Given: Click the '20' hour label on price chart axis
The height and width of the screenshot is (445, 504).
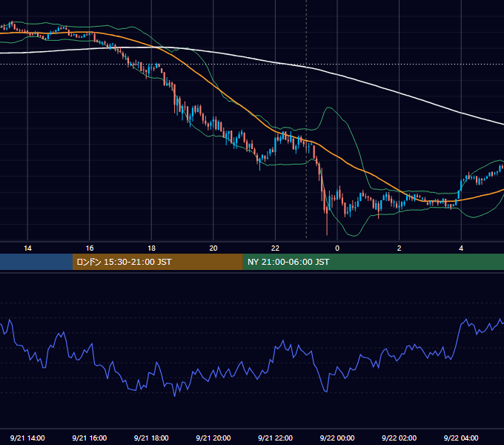Looking at the screenshot, I should coord(213,248).
